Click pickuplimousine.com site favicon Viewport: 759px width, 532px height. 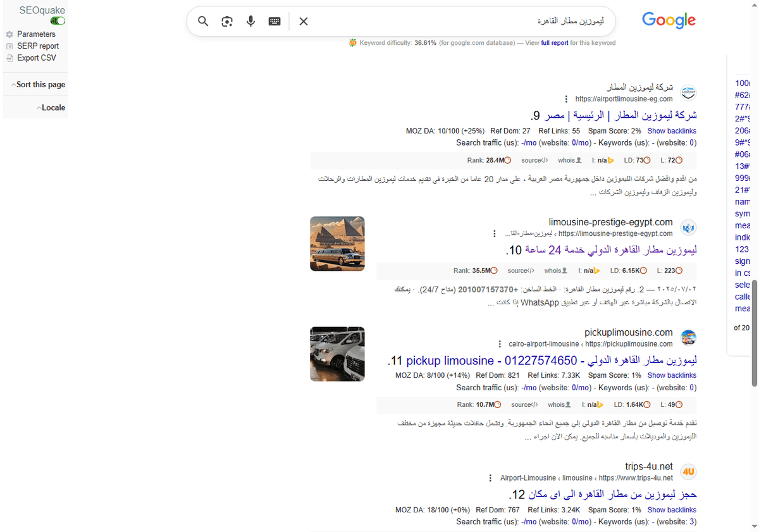tap(688, 337)
